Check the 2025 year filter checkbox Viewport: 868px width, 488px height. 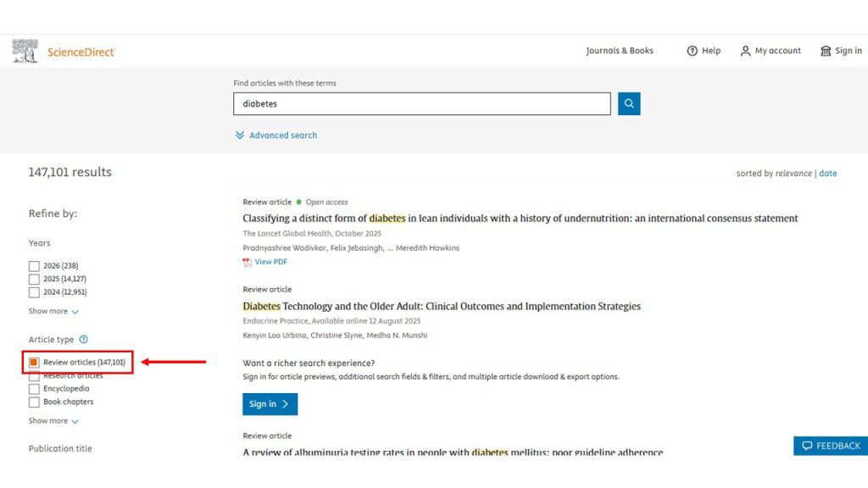coord(34,279)
